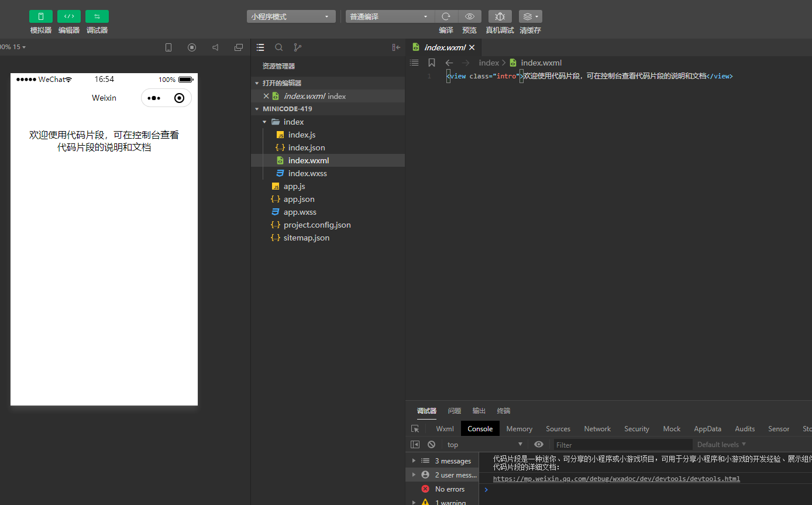Viewport: 812px width, 505px height.
Task: Open the source control branch icon
Action: point(298,47)
